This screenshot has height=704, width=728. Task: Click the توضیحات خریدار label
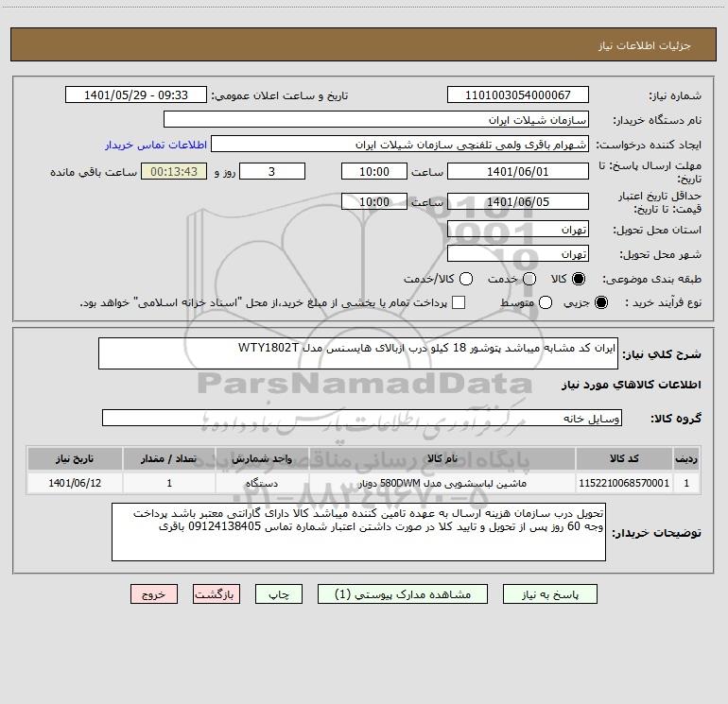[656, 533]
